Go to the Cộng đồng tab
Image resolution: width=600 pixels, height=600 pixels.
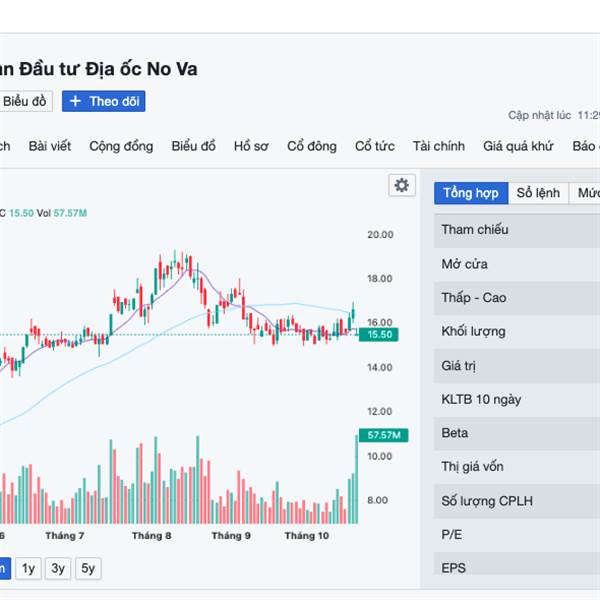121,146
